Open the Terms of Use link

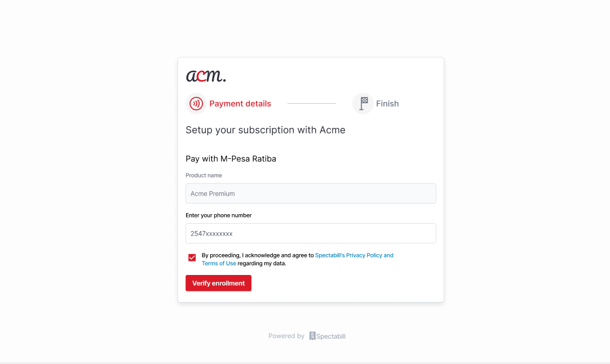coord(219,263)
